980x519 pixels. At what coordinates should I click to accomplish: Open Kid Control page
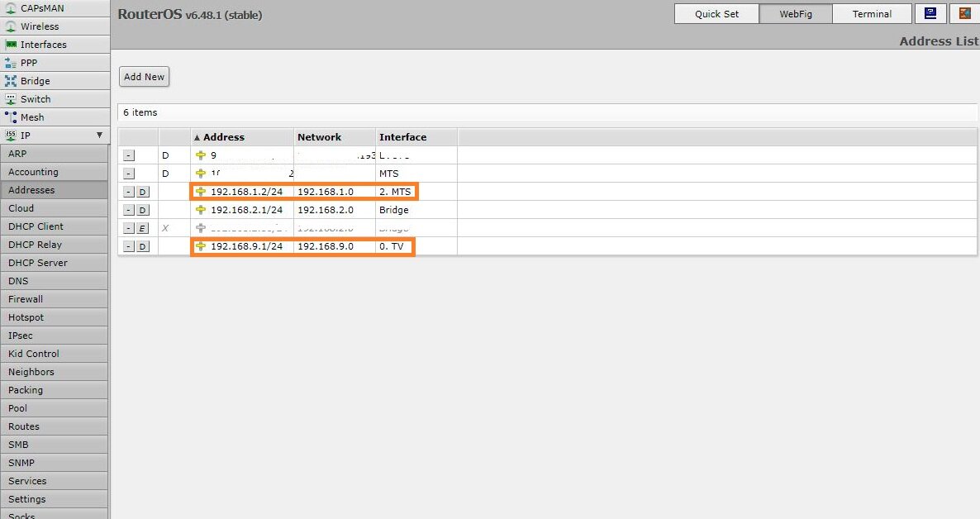[55, 353]
